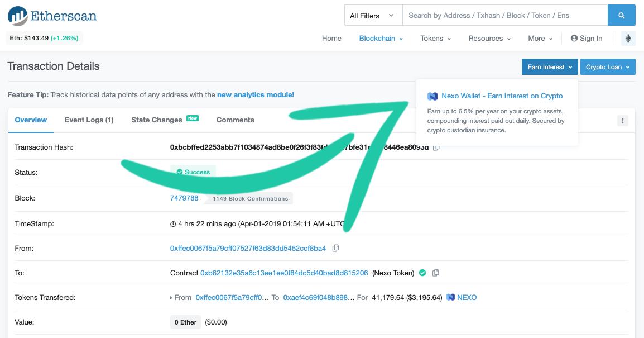
Task: Open the Event Logs (1) tab
Action: 89,120
